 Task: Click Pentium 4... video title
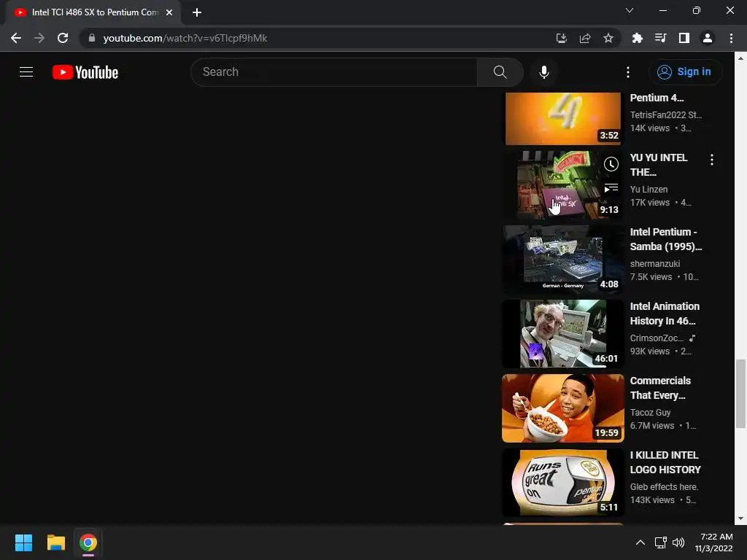pos(657,98)
